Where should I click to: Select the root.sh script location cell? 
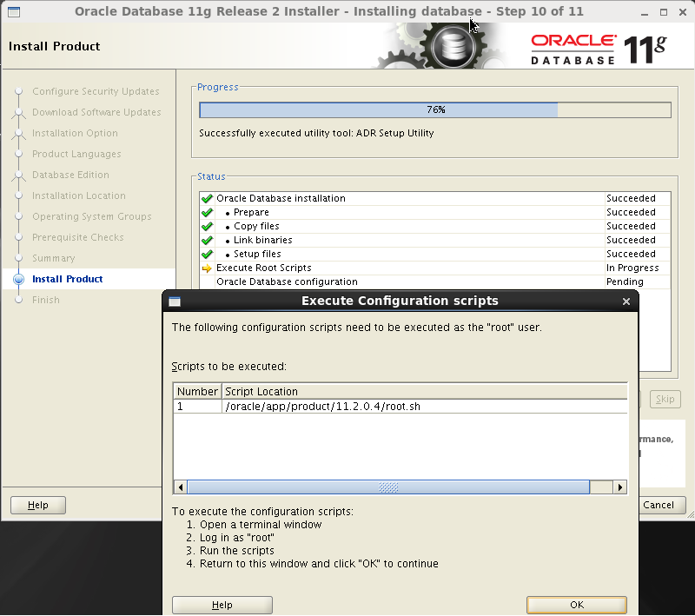(x=424, y=407)
